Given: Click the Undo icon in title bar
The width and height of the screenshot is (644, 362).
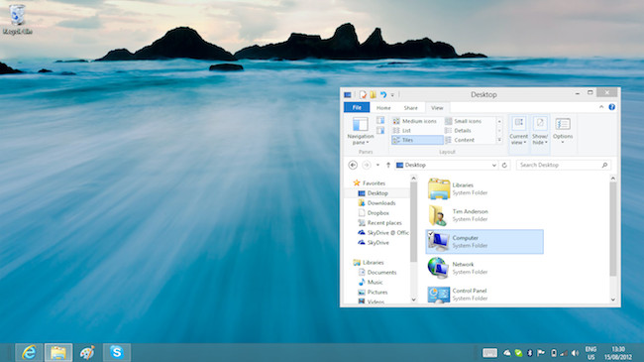Looking at the screenshot, I should click(383, 94).
